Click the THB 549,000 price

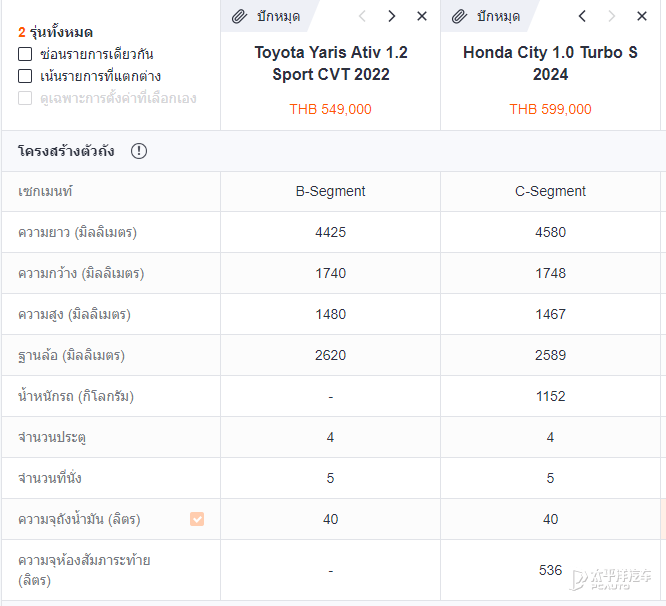click(330, 109)
